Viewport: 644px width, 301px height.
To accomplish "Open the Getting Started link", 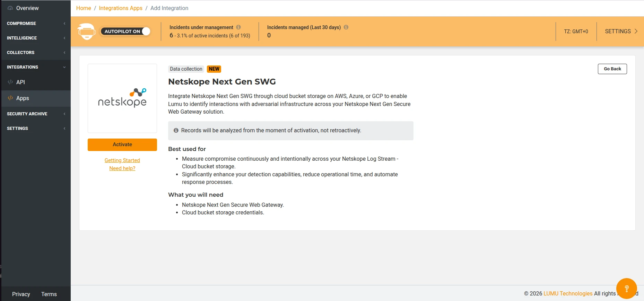I will (x=122, y=160).
